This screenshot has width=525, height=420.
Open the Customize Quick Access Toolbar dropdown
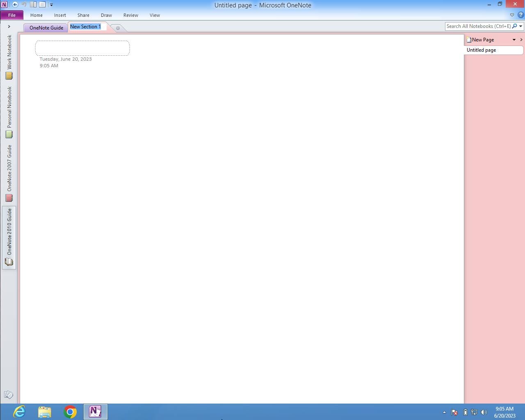[51, 5]
